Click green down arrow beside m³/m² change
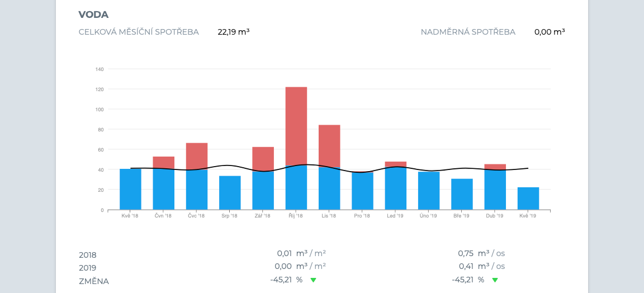644x293 pixels. pyautogui.click(x=313, y=280)
